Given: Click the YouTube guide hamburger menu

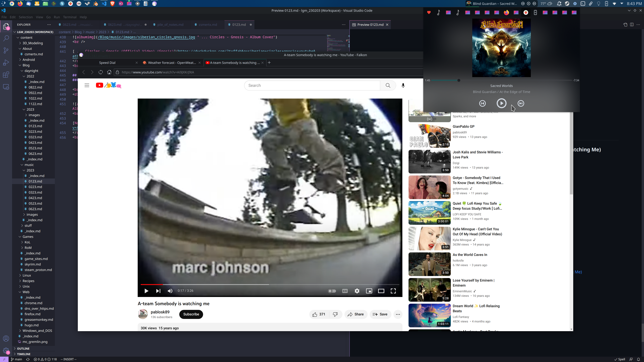Looking at the screenshot, I should pos(87,85).
